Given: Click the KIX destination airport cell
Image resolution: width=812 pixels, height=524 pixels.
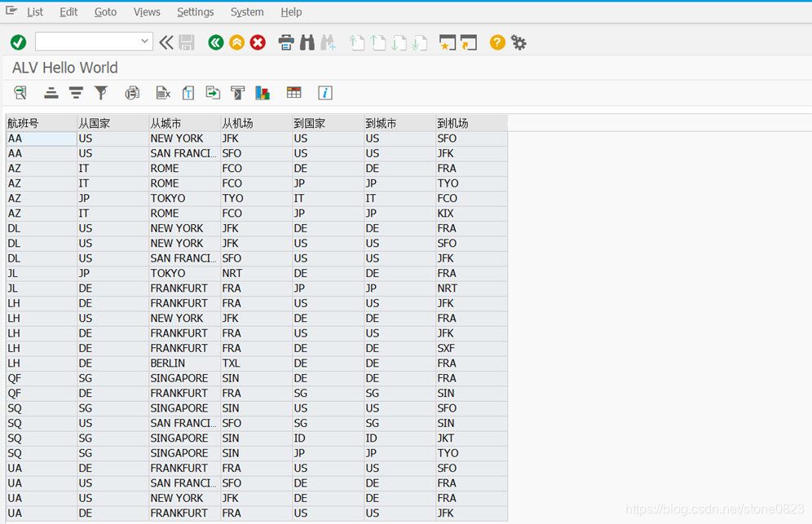Looking at the screenshot, I should point(471,214).
